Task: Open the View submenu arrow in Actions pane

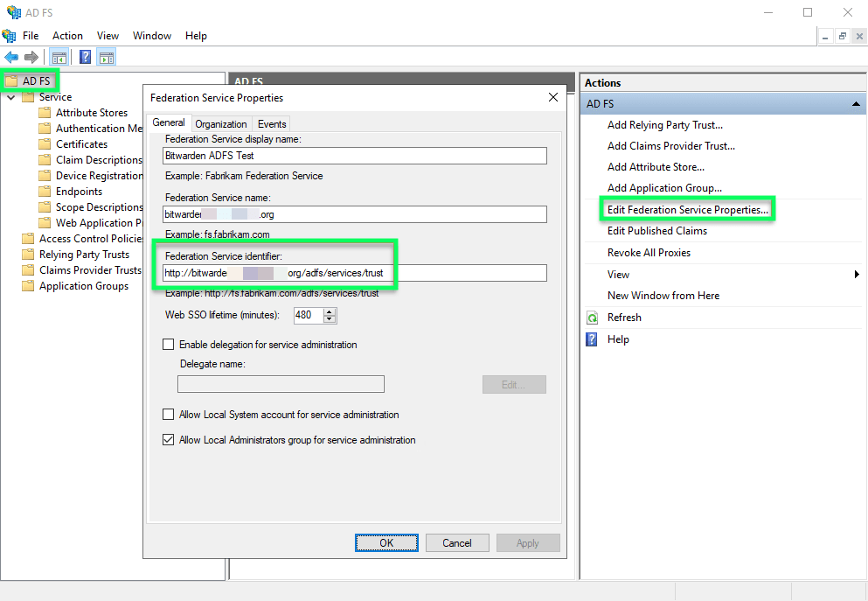Action: pyautogui.click(x=856, y=274)
